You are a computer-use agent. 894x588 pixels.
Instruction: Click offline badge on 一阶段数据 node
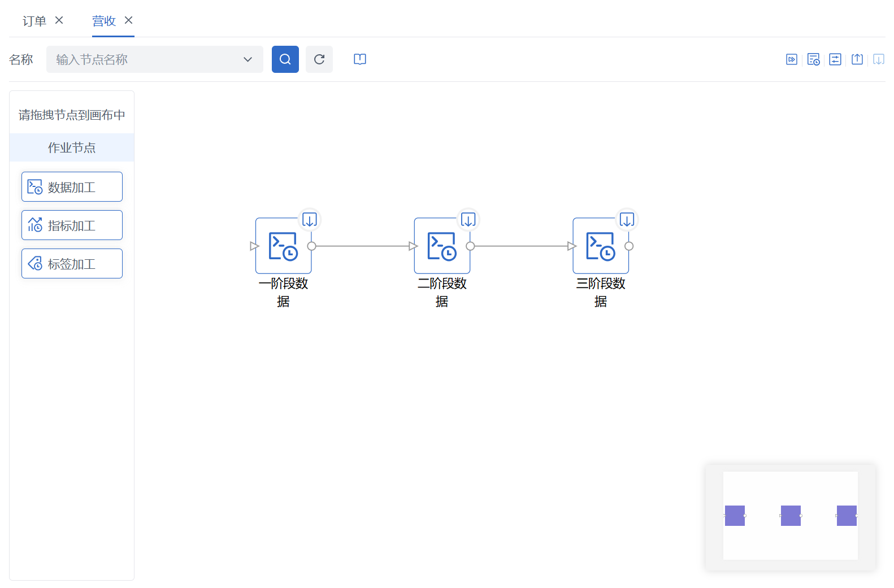(x=309, y=219)
